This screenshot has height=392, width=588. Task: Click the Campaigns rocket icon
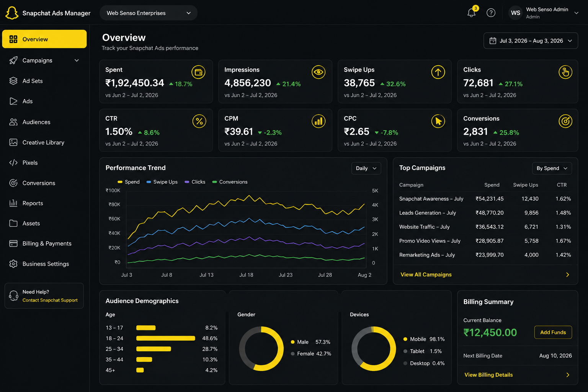(13, 60)
